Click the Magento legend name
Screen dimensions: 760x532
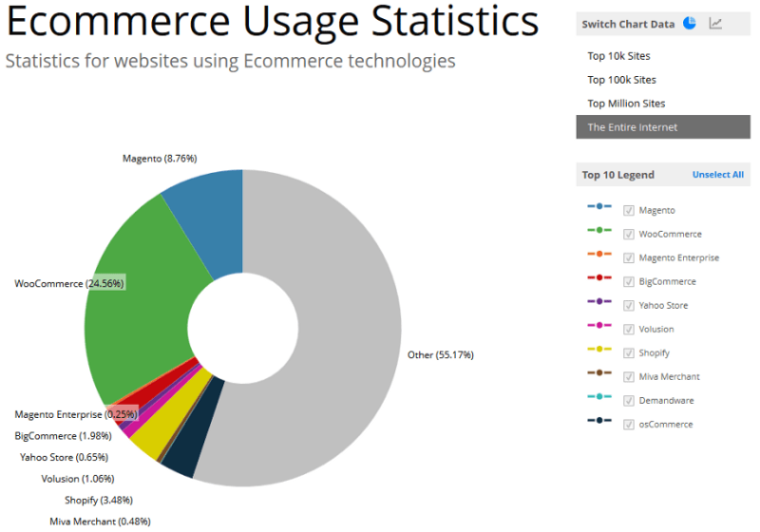(x=656, y=210)
